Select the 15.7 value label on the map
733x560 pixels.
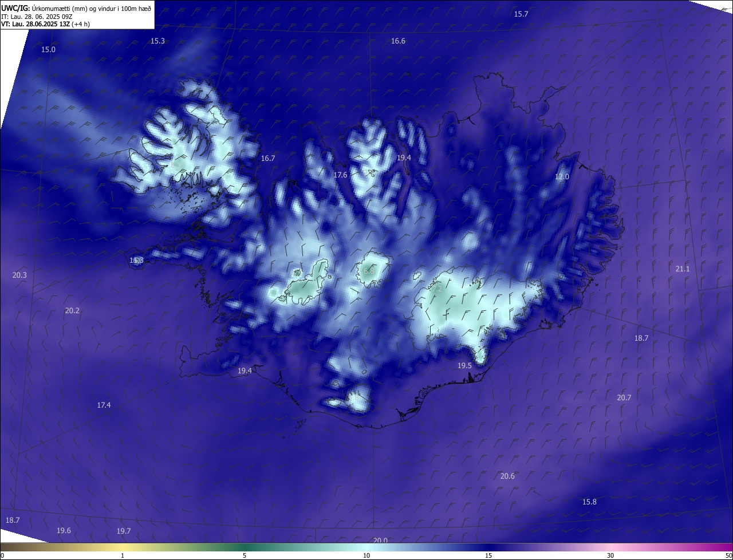tap(521, 14)
